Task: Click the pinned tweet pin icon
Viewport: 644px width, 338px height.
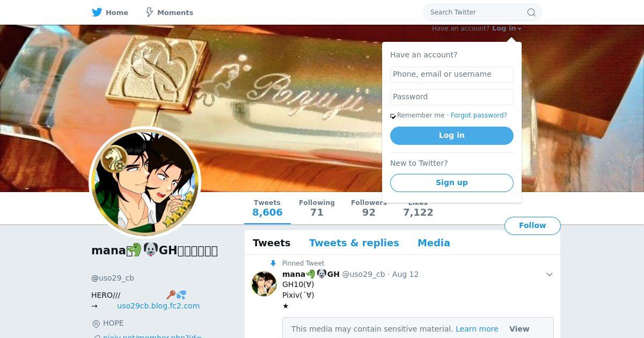Action: pos(273,263)
